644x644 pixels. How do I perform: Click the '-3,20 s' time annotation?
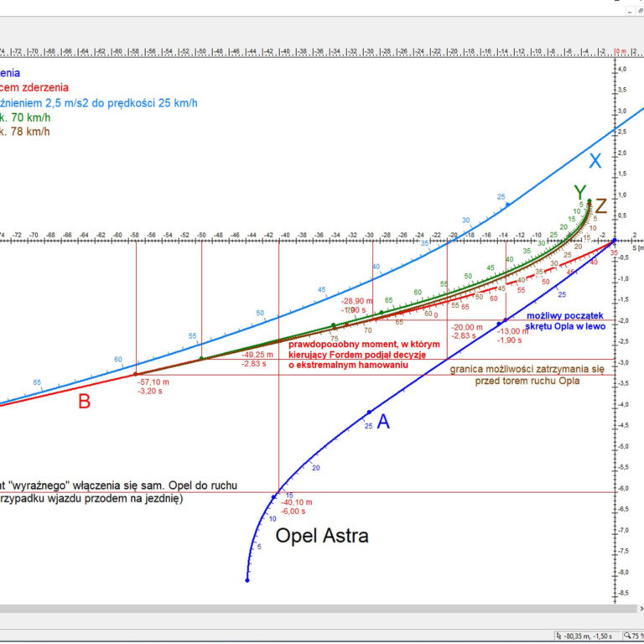tap(150, 391)
